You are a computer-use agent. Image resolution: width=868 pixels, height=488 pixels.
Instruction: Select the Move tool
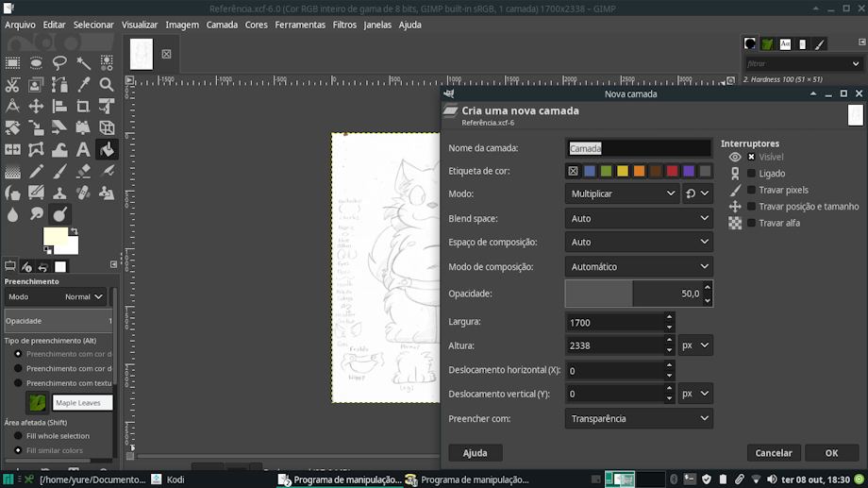pos(36,106)
